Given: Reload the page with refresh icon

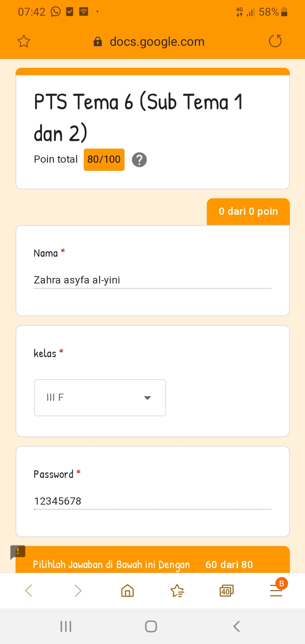Looking at the screenshot, I should [x=275, y=41].
